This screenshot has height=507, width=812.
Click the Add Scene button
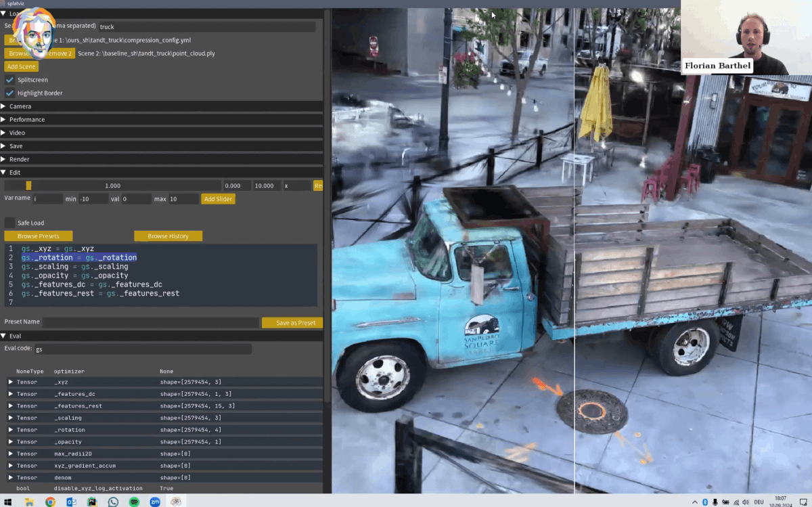[22, 66]
